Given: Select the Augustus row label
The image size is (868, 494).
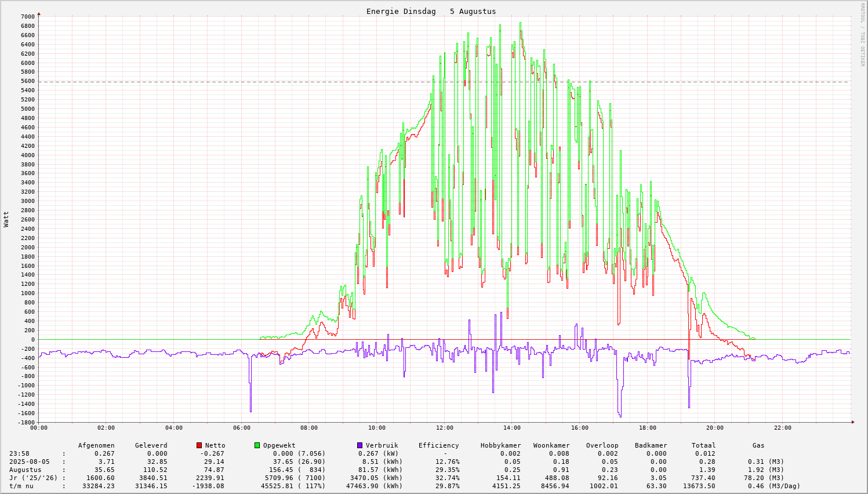Looking at the screenshot, I should coord(25,470).
